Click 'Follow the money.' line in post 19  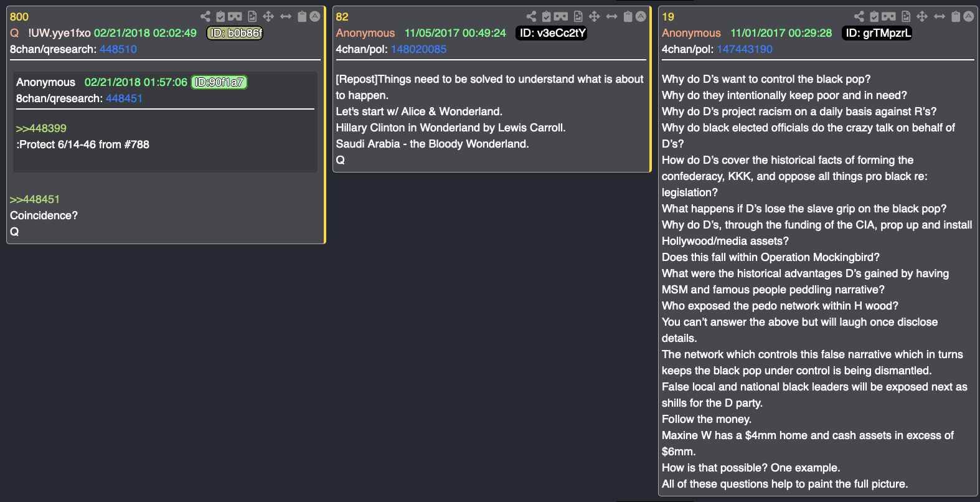707,419
